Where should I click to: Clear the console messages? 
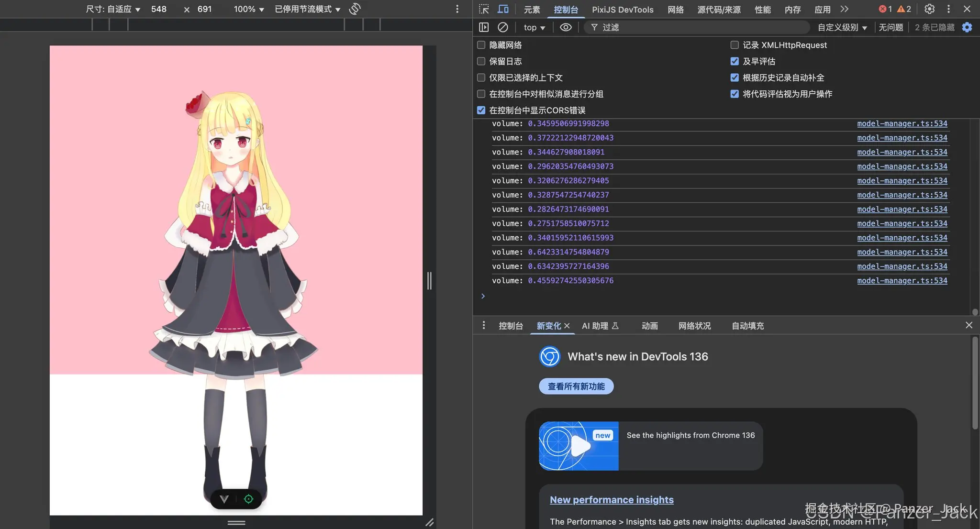click(502, 27)
